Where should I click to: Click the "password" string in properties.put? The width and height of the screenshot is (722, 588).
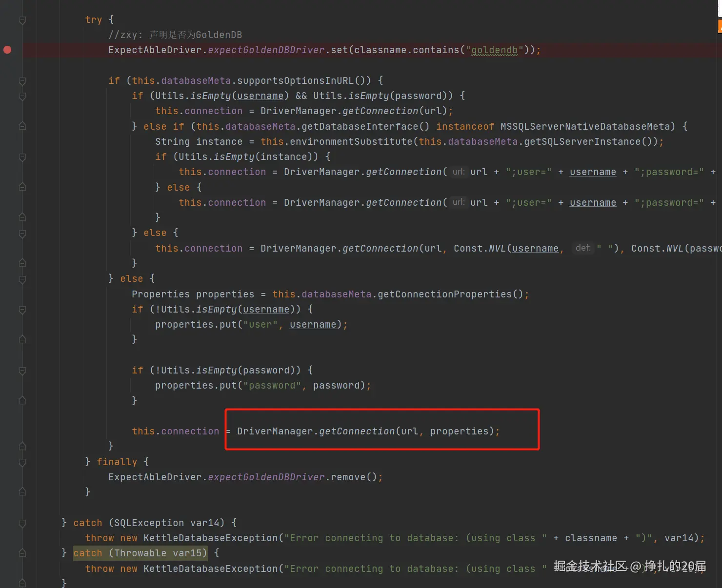272,386
